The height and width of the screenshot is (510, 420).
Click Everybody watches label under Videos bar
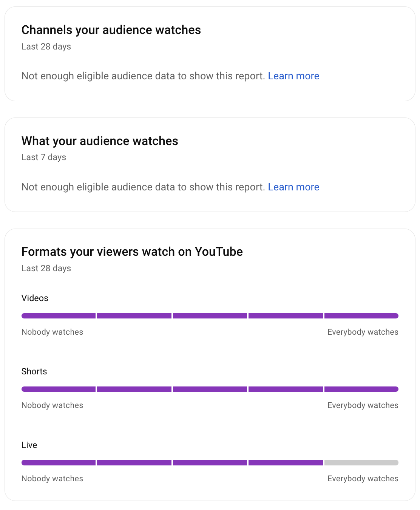[363, 332]
